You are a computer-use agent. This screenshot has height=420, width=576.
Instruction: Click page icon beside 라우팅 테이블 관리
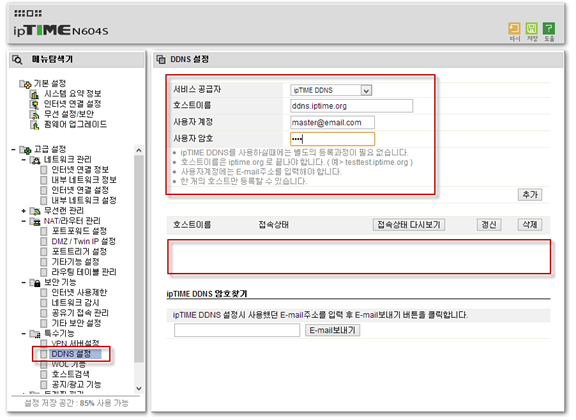44,272
